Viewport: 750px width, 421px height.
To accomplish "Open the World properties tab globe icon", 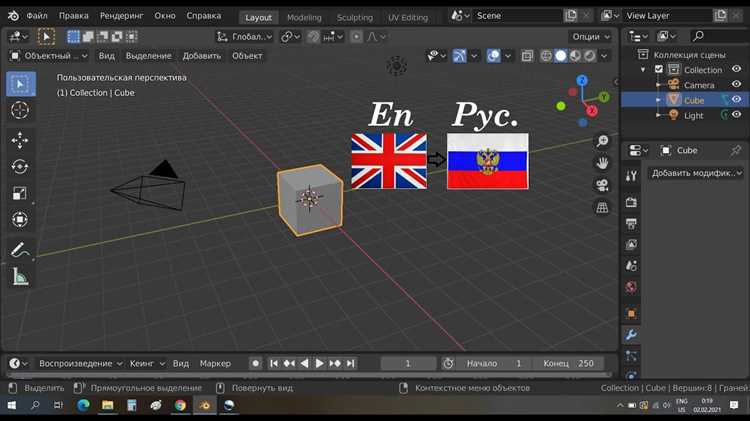I will point(631,287).
